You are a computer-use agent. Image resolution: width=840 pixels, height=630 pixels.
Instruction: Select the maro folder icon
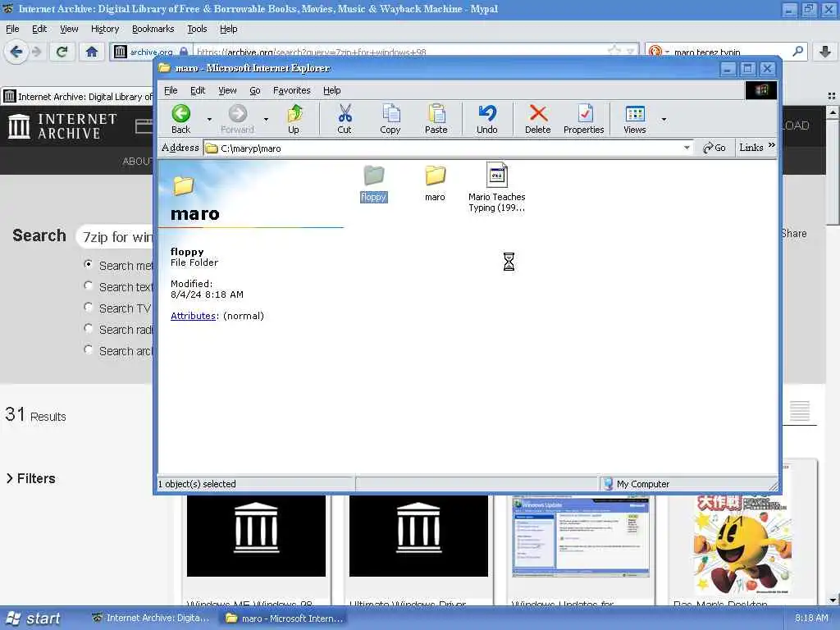pyautogui.click(x=435, y=175)
